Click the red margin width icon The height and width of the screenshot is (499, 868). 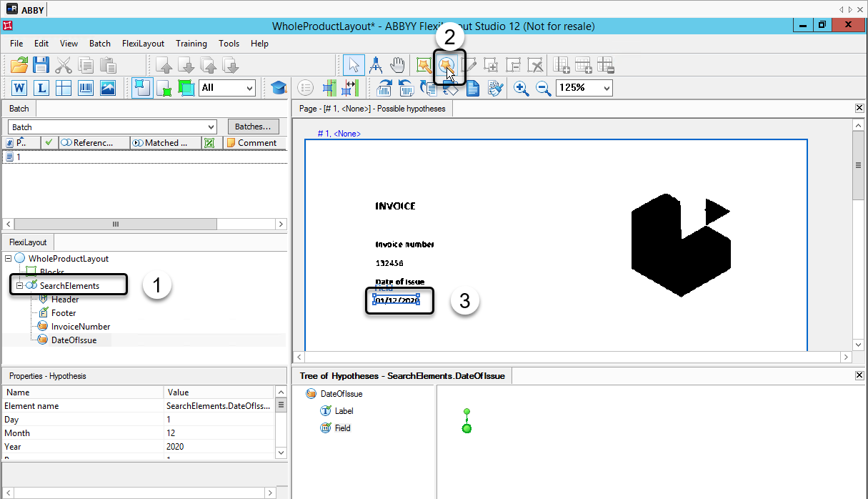(349, 88)
